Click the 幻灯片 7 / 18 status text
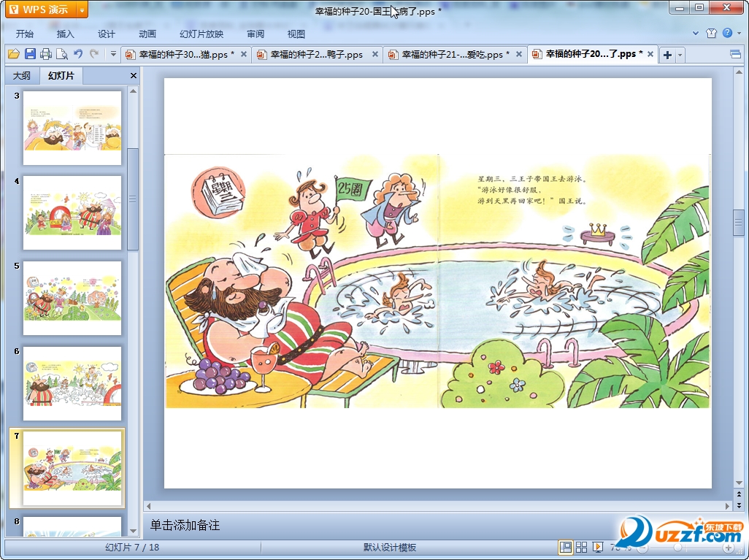The width and height of the screenshot is (749, 560). [132, 547]
